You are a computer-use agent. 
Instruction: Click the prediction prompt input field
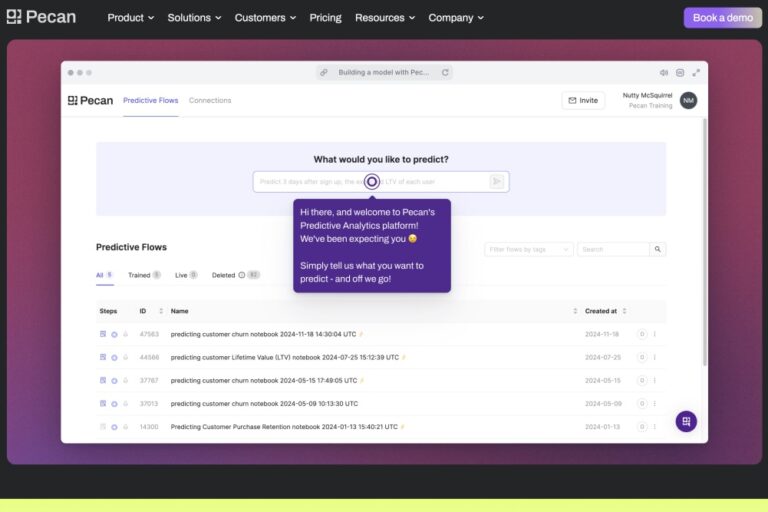(x=381, y=182)
